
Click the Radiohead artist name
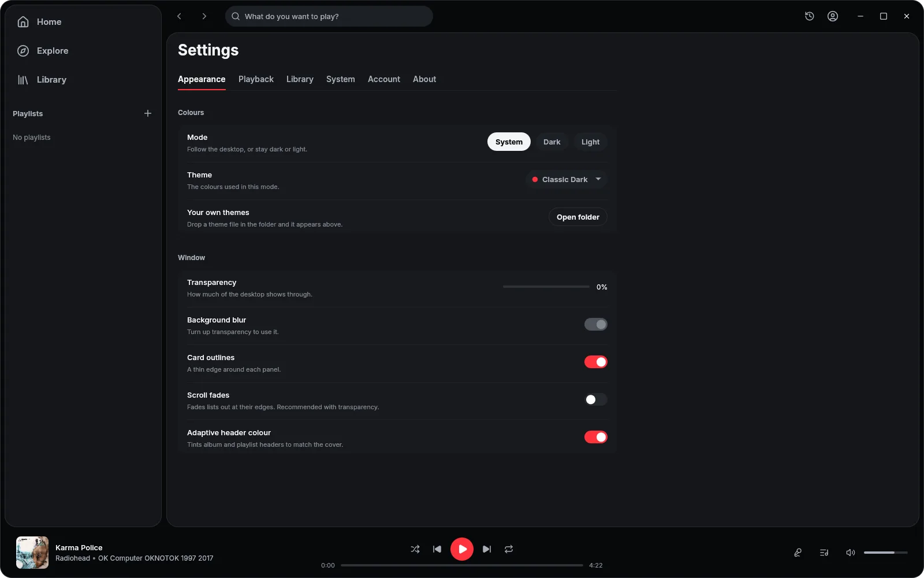(x=73, y=558)
